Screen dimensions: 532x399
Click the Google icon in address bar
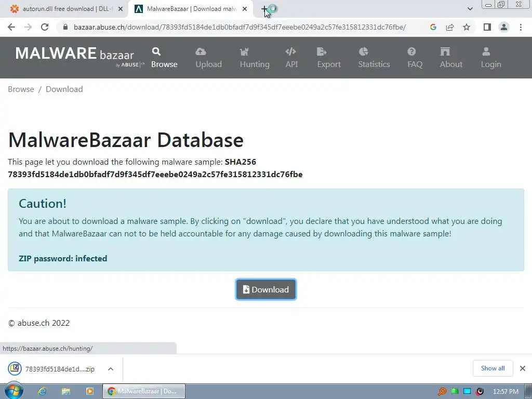[x=433, y=27]
